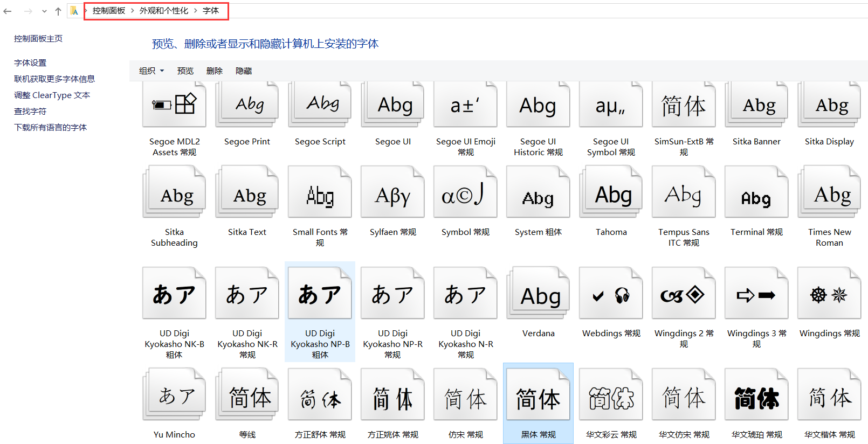Click the 预览 toolbar button

(185, 71)
